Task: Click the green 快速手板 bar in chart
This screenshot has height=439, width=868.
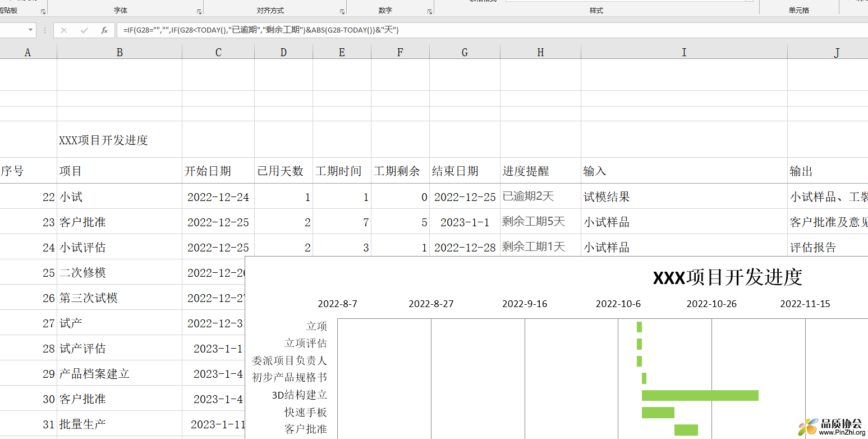Action: click(658, 413)
